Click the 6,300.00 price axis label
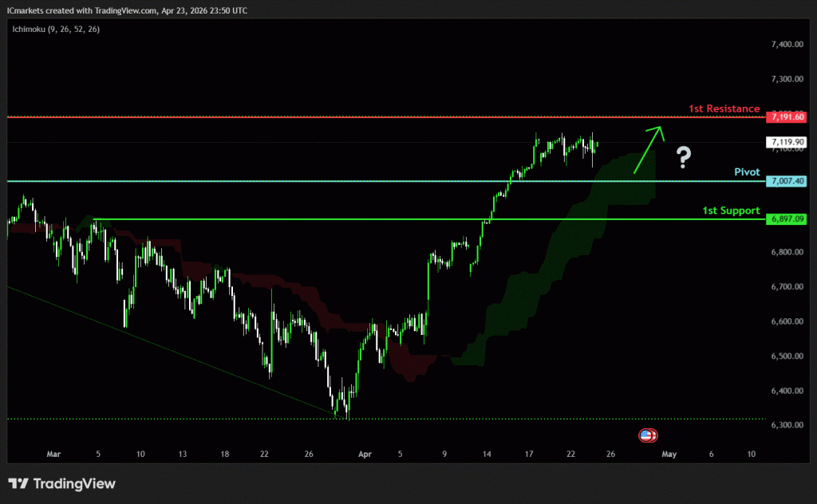The image size is (817, 504). click(x=787, y=425)
